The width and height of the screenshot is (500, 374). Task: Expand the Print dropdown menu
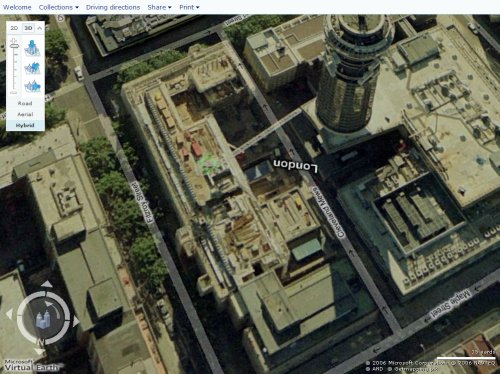click(x=189, y=7)
